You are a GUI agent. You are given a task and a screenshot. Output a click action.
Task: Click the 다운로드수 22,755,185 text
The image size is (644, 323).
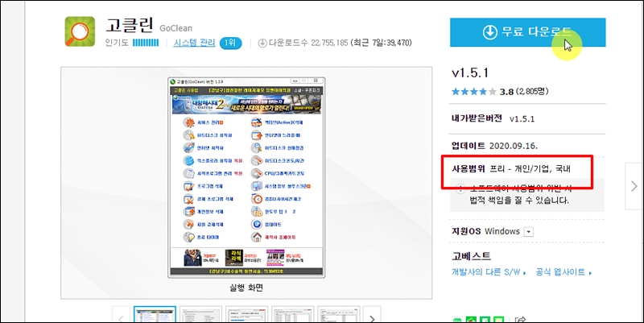308,43
